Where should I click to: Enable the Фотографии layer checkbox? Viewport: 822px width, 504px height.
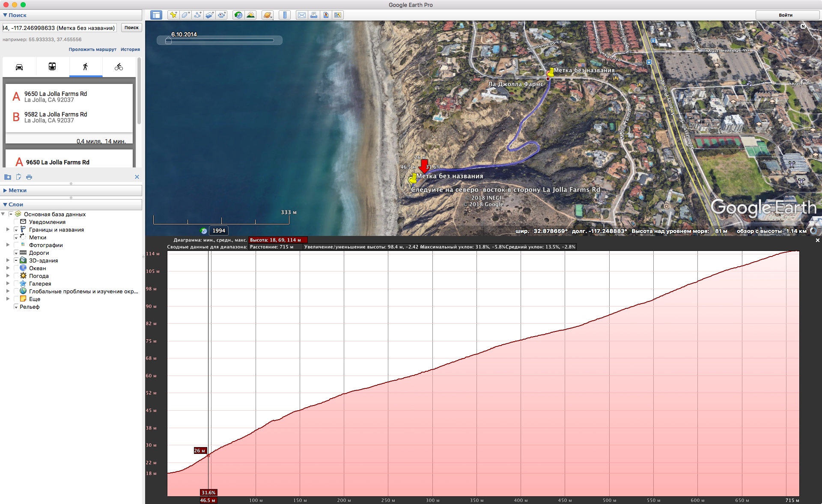16,245
